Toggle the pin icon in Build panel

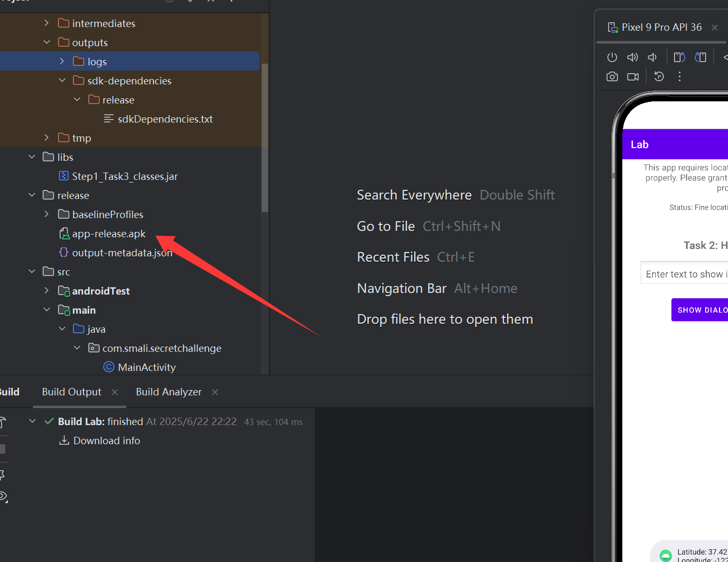[x=3, y=474]
